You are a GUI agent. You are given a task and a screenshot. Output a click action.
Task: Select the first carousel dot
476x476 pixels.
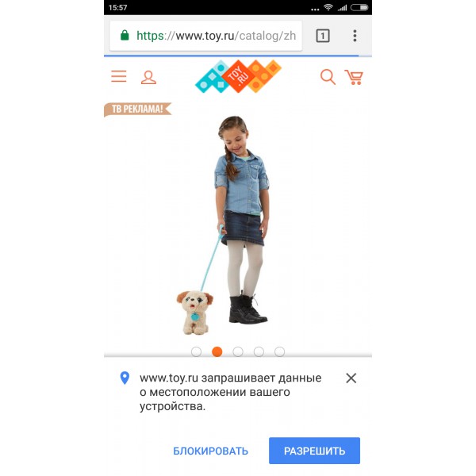click(196, 351)
